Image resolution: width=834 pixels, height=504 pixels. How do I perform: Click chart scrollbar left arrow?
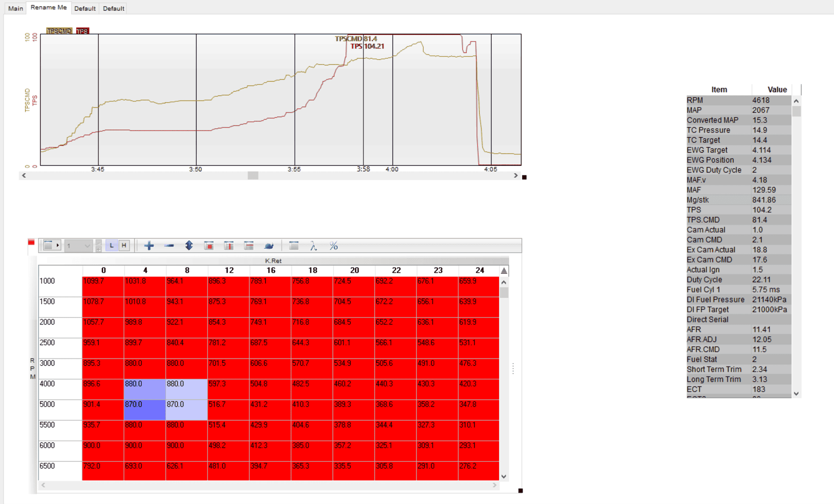pyautogui.click(x=24, y=175)
